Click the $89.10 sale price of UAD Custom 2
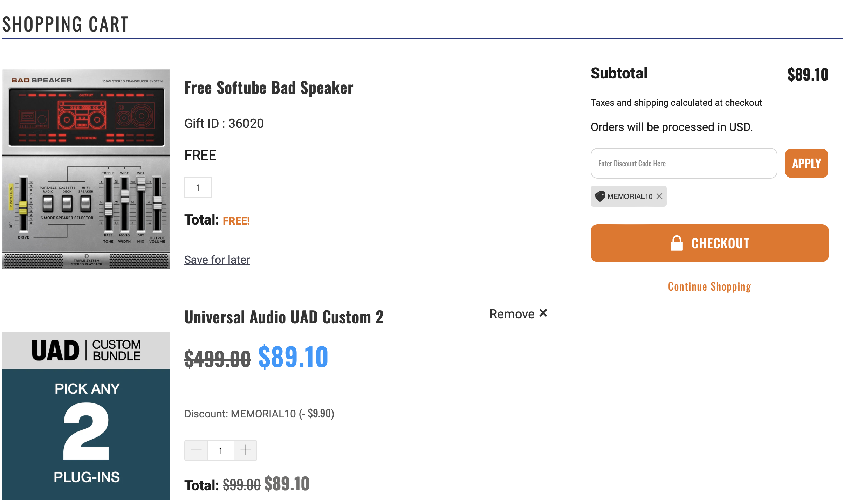Viewport: 844px width, 504px height. 293,357
